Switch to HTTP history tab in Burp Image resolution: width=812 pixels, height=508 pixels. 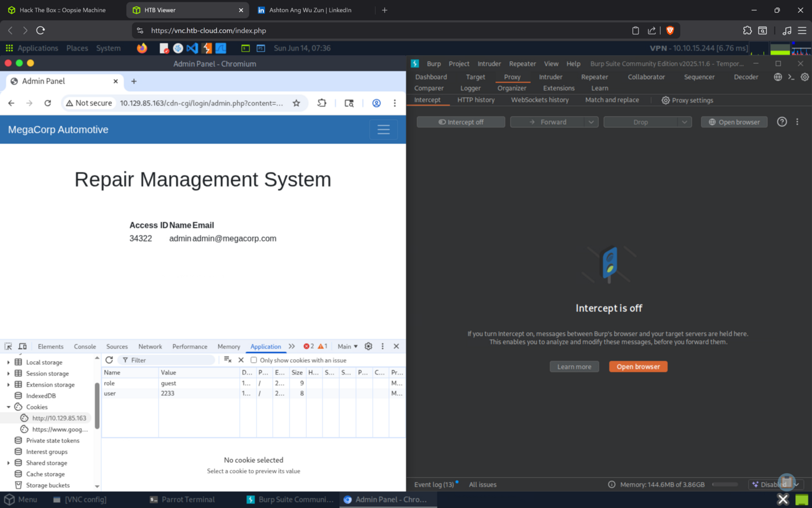pyautogui.click(x=476, y=100)
